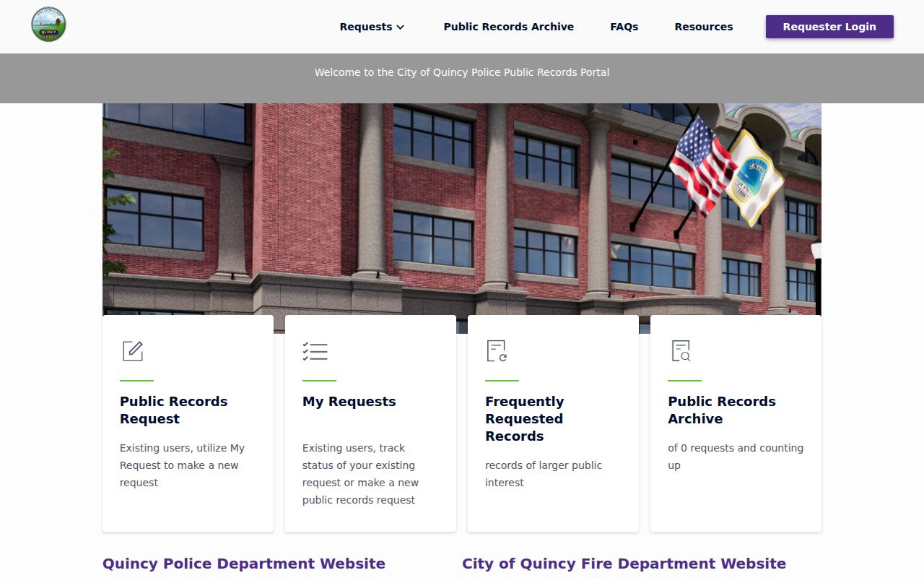Open the Public Records Request card heading
This screenshot has height=578, width=924.
[x=173, y=410]
